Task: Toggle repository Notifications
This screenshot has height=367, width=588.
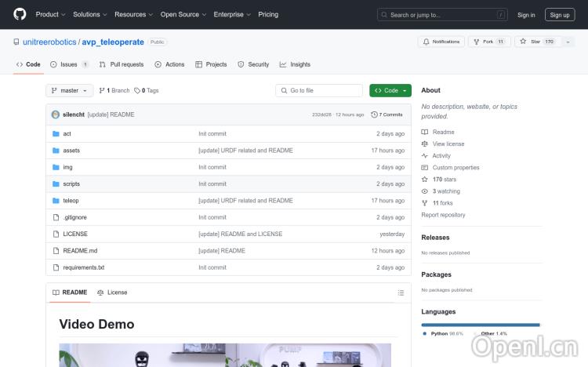Action: 441,42
